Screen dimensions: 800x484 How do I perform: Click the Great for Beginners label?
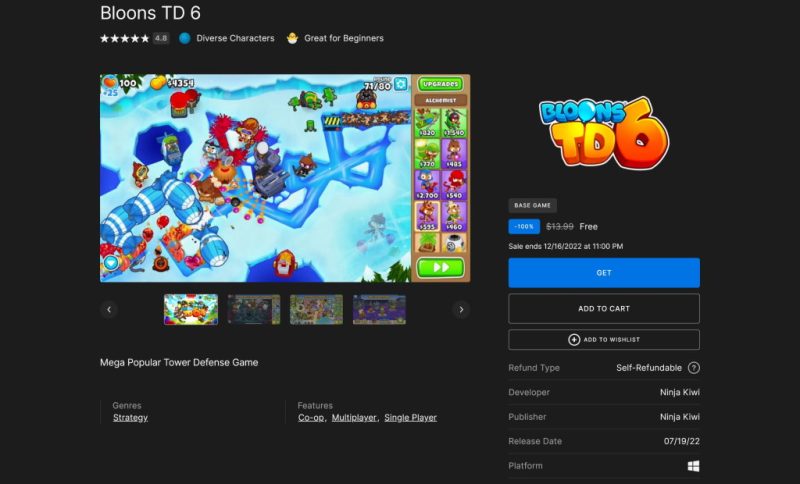click(344, 38)
